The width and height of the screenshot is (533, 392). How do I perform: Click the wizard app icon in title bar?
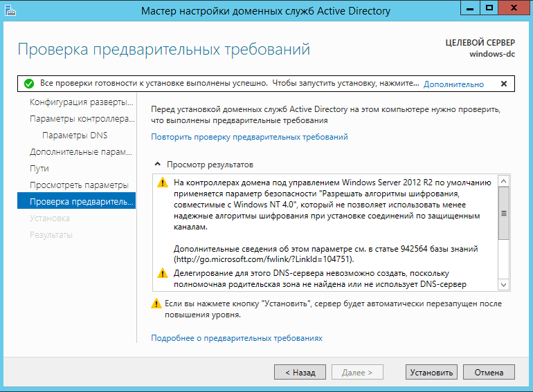10,11
